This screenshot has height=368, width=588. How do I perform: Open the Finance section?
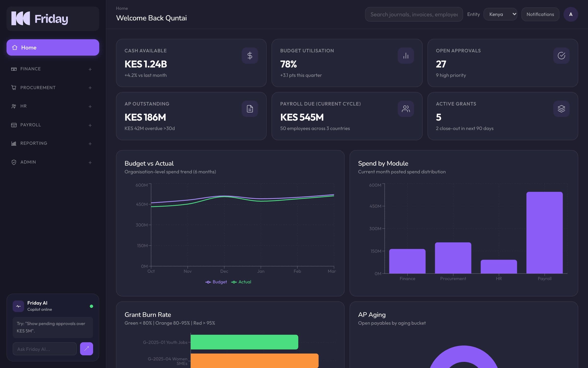(x=53, y=69)
